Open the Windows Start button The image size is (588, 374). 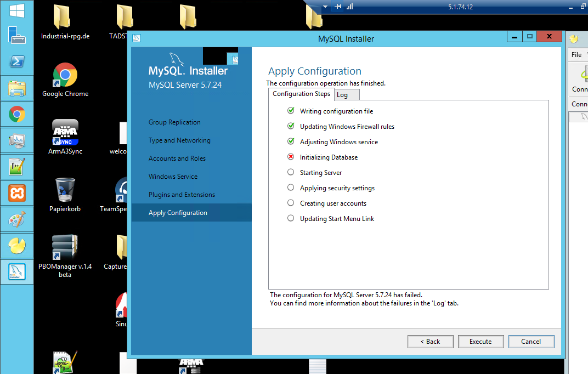click(17, 10)
